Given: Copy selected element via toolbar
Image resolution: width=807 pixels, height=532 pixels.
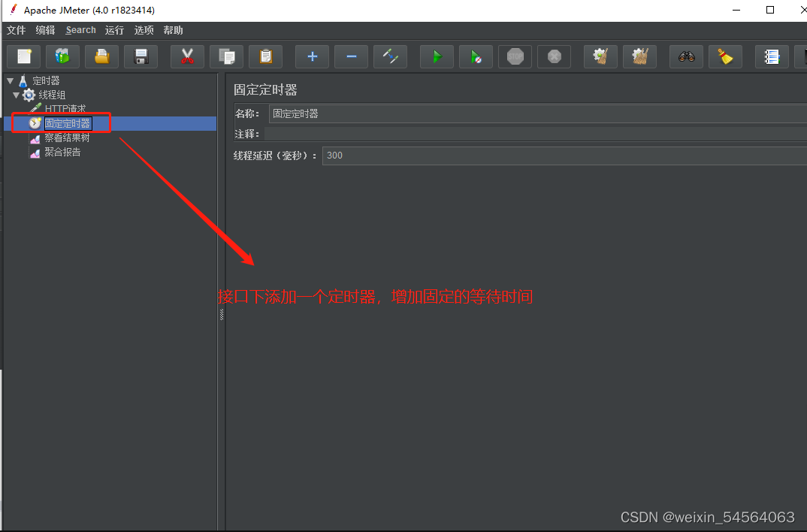Looking at the screenshot, I should click(226, 56).
